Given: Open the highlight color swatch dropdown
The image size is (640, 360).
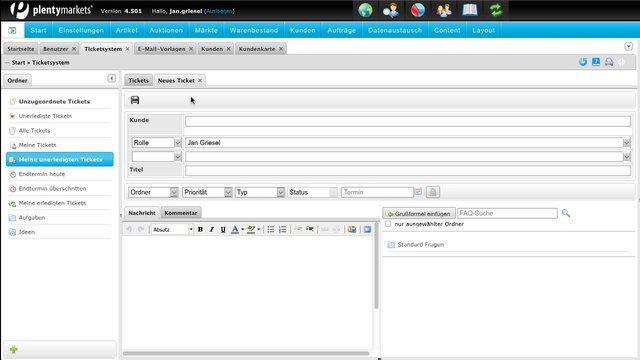Looking at the screenshot, I should 258,229.
